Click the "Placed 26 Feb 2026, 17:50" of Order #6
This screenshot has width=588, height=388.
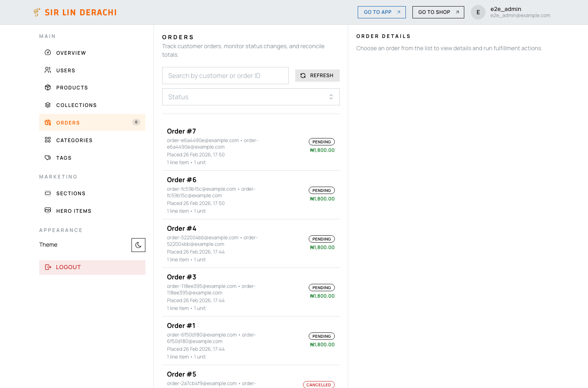(196, 203)
